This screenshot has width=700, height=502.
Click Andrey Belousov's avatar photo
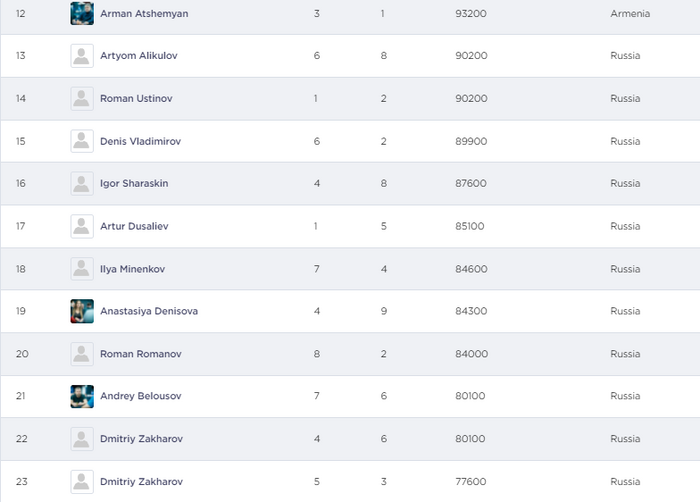click(82, 396)
